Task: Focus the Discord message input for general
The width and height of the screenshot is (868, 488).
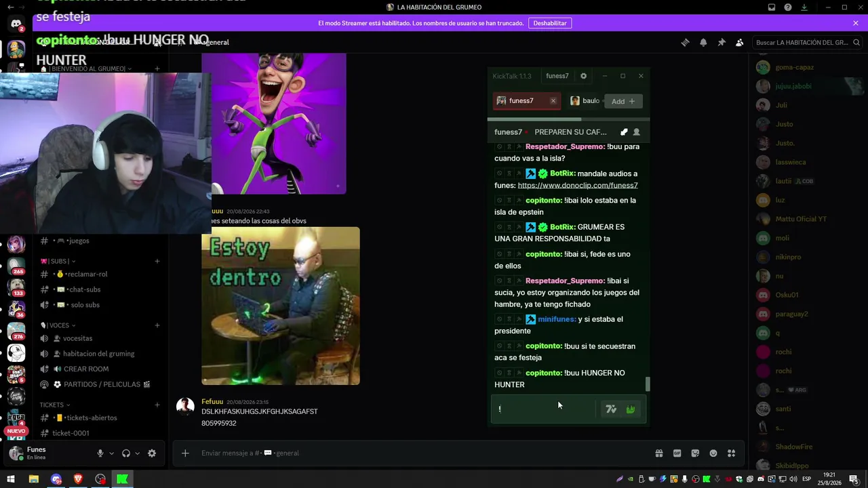Action: coord(420,453)
